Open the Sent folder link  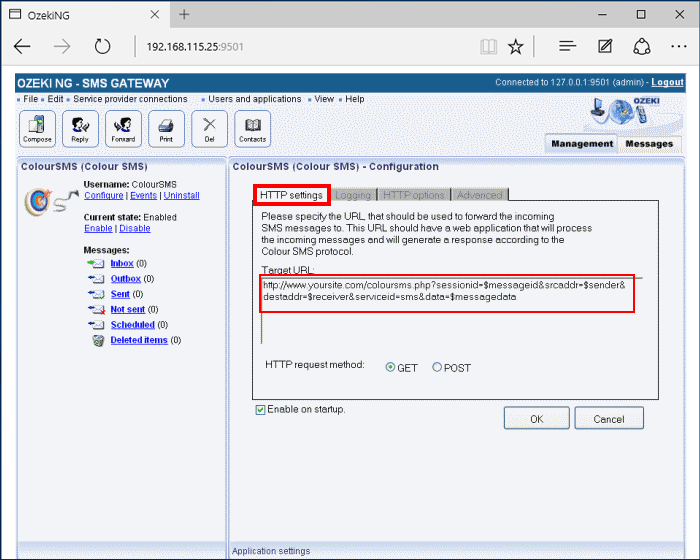[120, 294]
